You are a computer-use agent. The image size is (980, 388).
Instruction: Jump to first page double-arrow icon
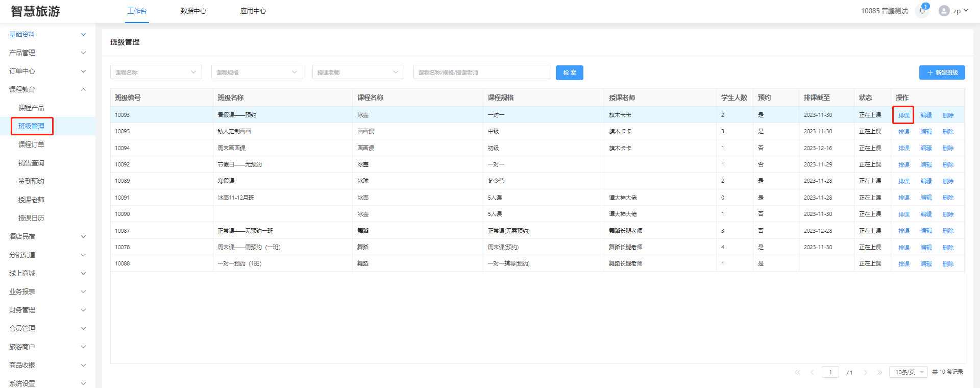click(797, 372)
